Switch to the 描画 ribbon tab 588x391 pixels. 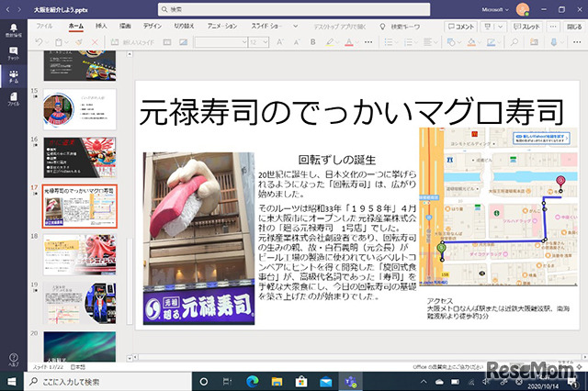(125, 27)
